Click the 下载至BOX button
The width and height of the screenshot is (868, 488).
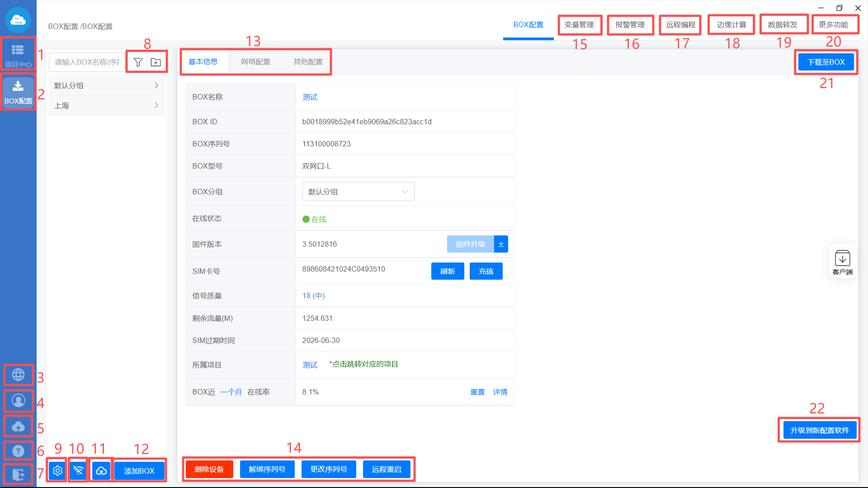pos(826,62)
